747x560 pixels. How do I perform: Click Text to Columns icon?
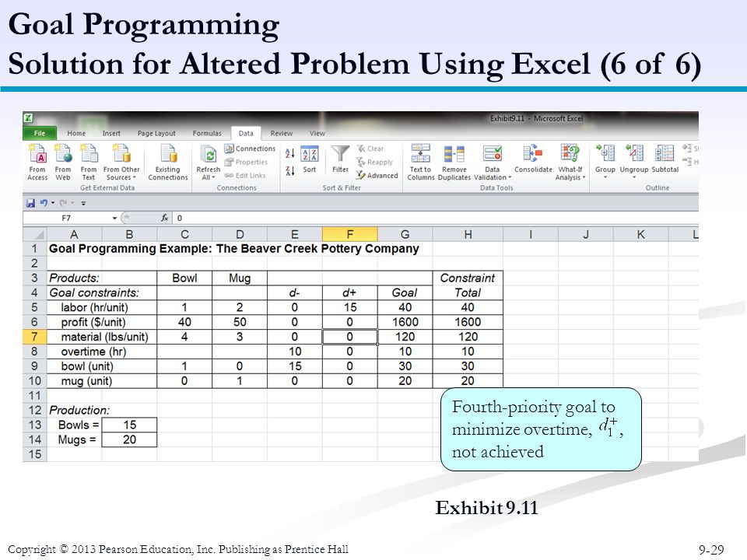tap(421, 163)
